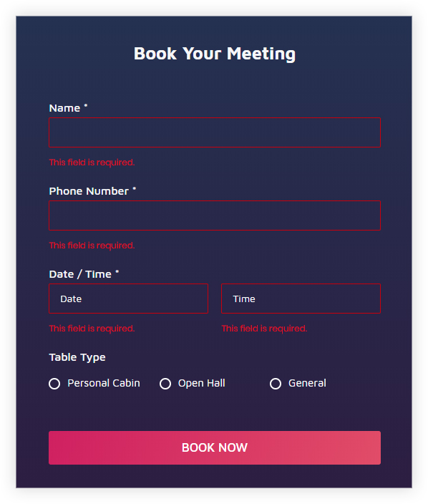
Task: Click the Open Hall option text
Action: click(x=202, y=383)
